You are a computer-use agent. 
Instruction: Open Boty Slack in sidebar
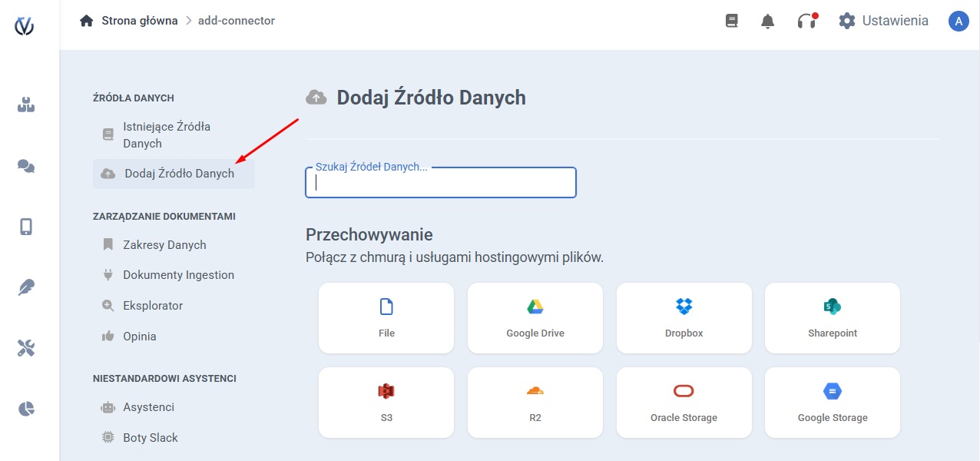click(x=150, y=438)
